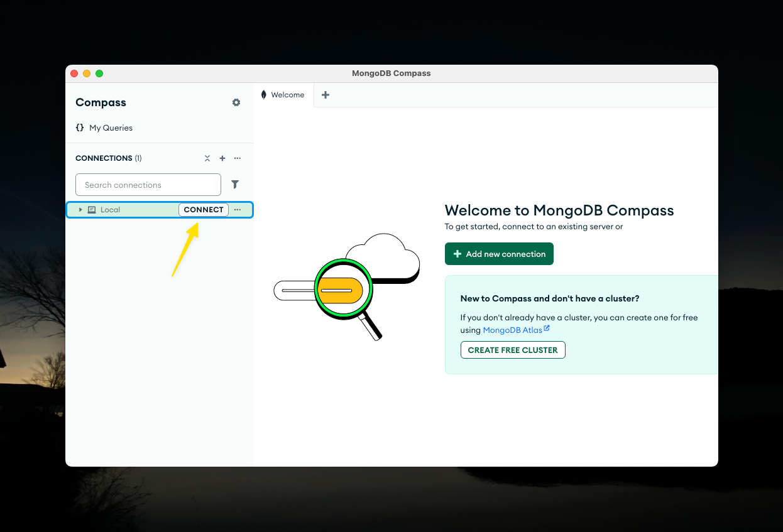Click the Add new connection button
Screen dimensions: 783x532
tap(499, 254)
